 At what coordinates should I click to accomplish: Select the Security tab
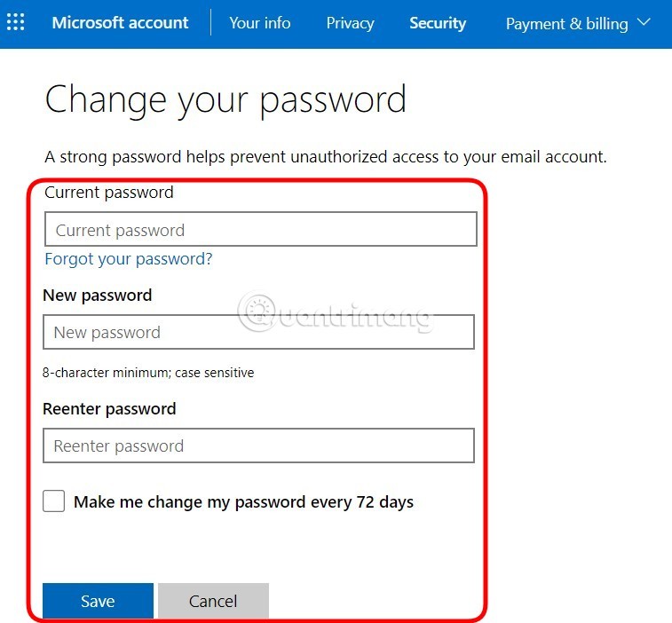pos(438,23)
